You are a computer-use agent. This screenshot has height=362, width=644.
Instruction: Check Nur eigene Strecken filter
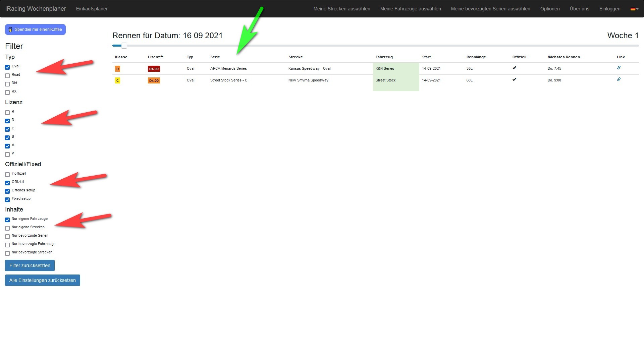(x=7, y=228)
